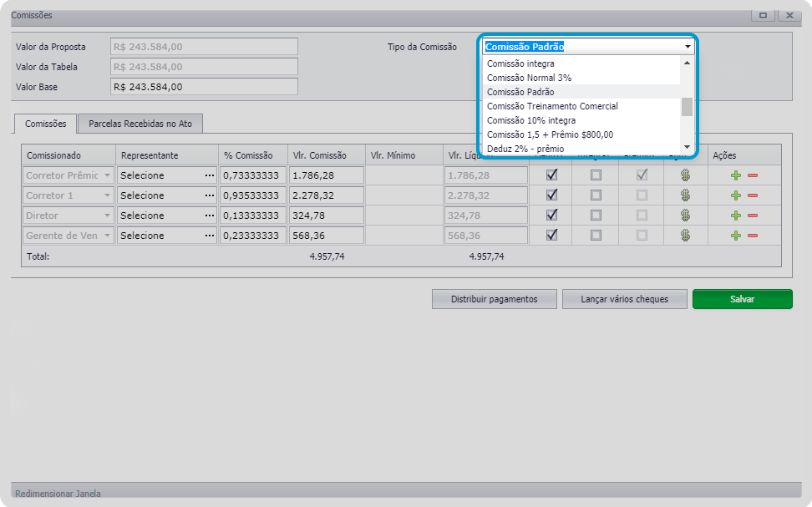Screen dimensions: 812x507
Task: Add a row with green plus on Gerente de Vendas row
Action: (x=736, y=236)
